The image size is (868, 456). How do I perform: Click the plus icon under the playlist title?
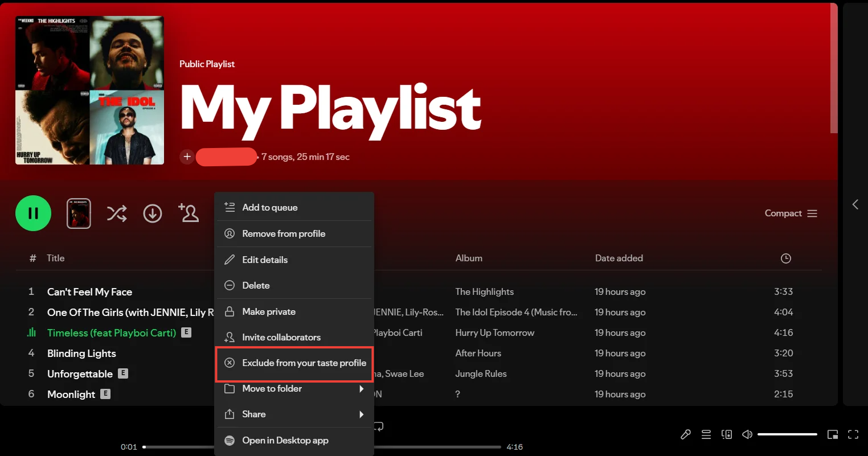pos(187,157)
